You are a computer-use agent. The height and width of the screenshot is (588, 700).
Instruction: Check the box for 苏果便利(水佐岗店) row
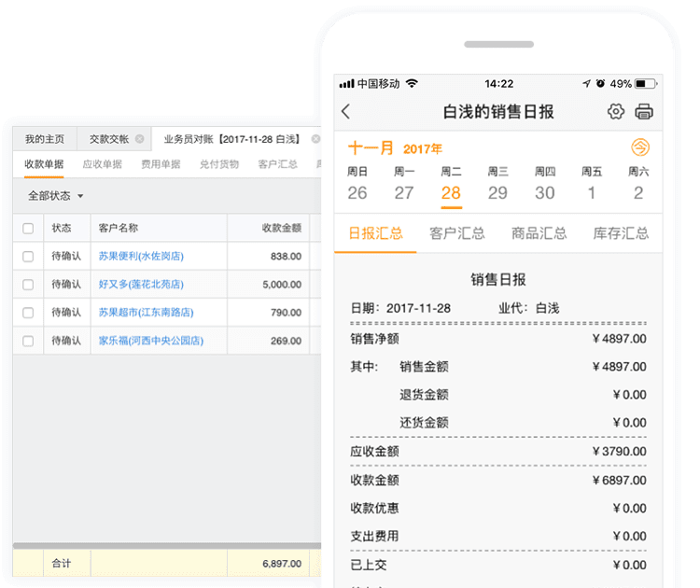coord(28,257)
